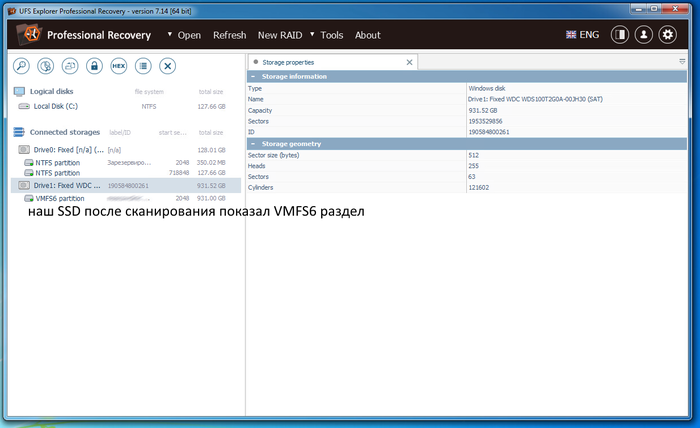Open the settings gear icon
The image size is (700, 428).
(667, 35)
